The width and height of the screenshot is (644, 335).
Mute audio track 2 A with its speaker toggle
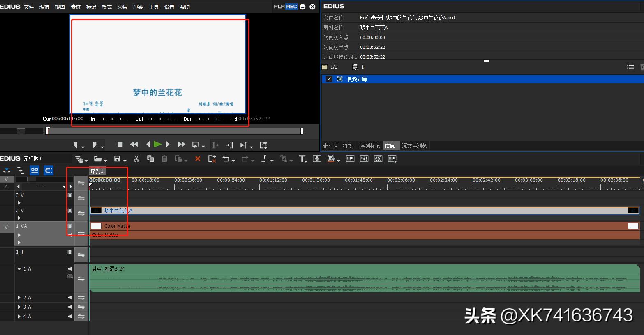69,297
